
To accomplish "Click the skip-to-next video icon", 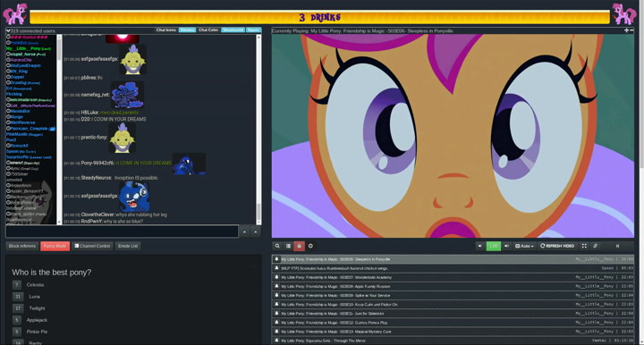I will pyautogui.click(x=617, y=246).
